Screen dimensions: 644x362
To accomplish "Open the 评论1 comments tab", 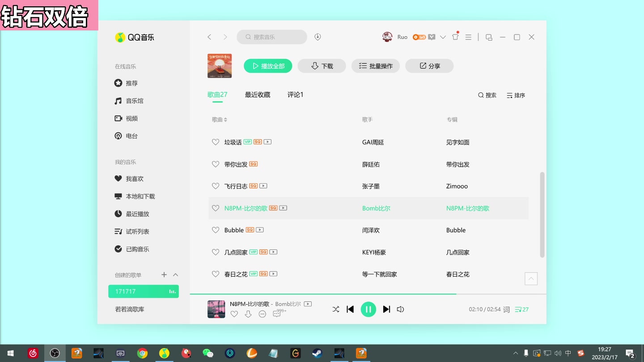I will click(x=295, y=94).
